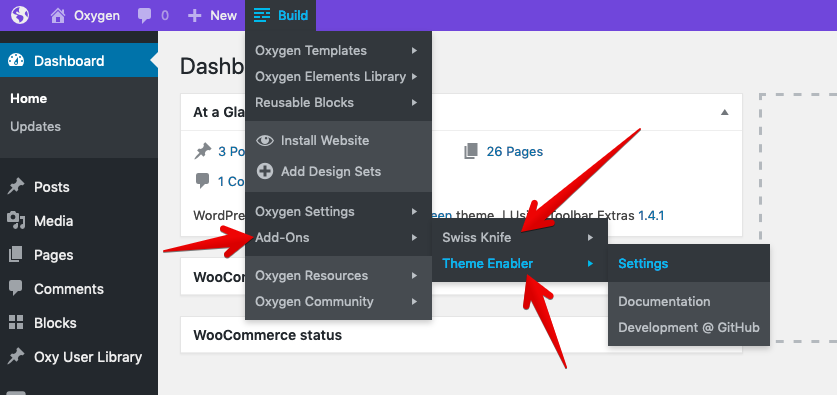This screenshot has width=837, height=395.
Task: Click the Blocks grid icon in sidebar
Action: point(16,322)
